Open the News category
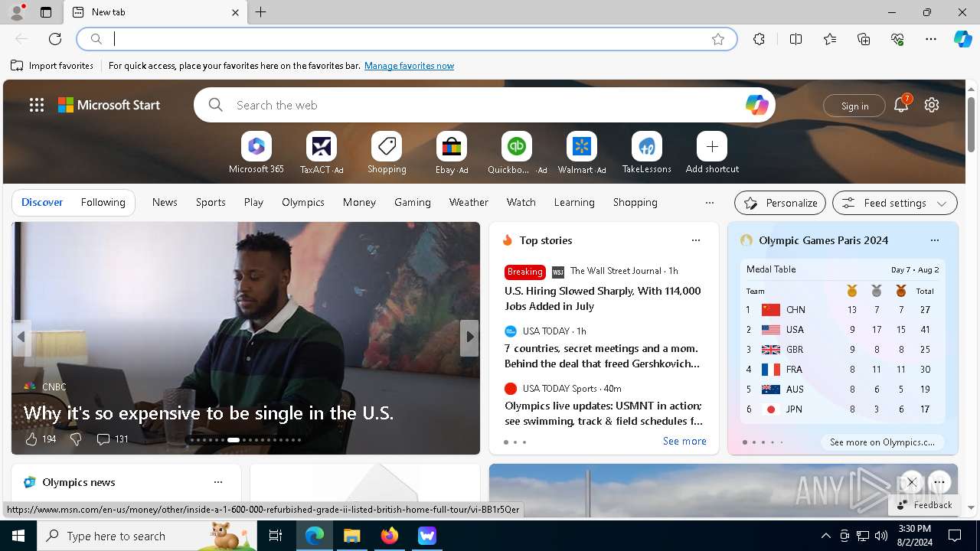The width and height of the screenshot is (980, 551). click(x=165, y=203)
